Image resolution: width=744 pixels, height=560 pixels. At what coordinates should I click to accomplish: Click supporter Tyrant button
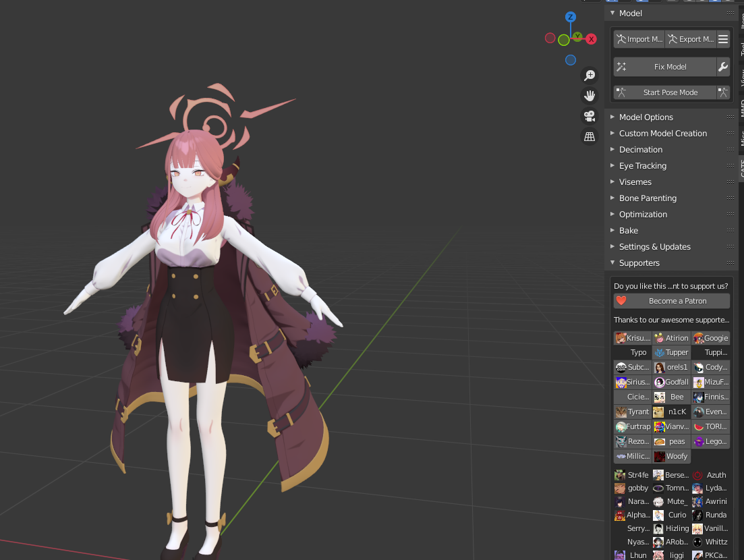(x=633, y=412)
